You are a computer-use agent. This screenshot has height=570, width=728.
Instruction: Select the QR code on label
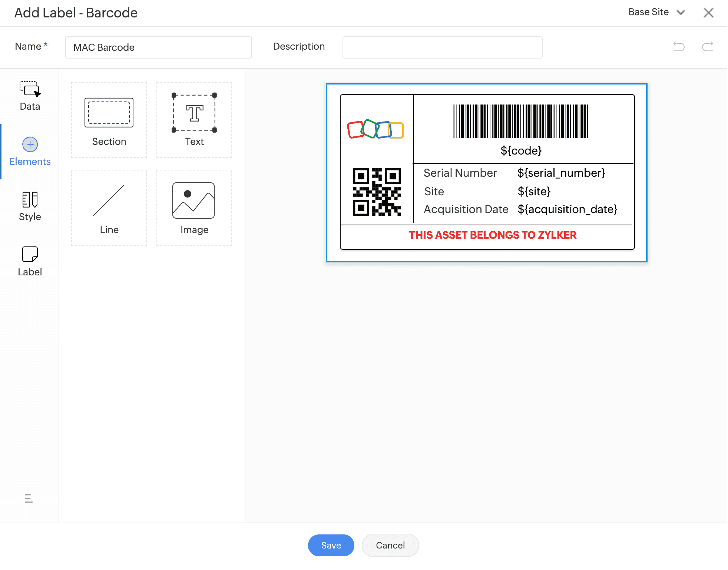[377, 192]
